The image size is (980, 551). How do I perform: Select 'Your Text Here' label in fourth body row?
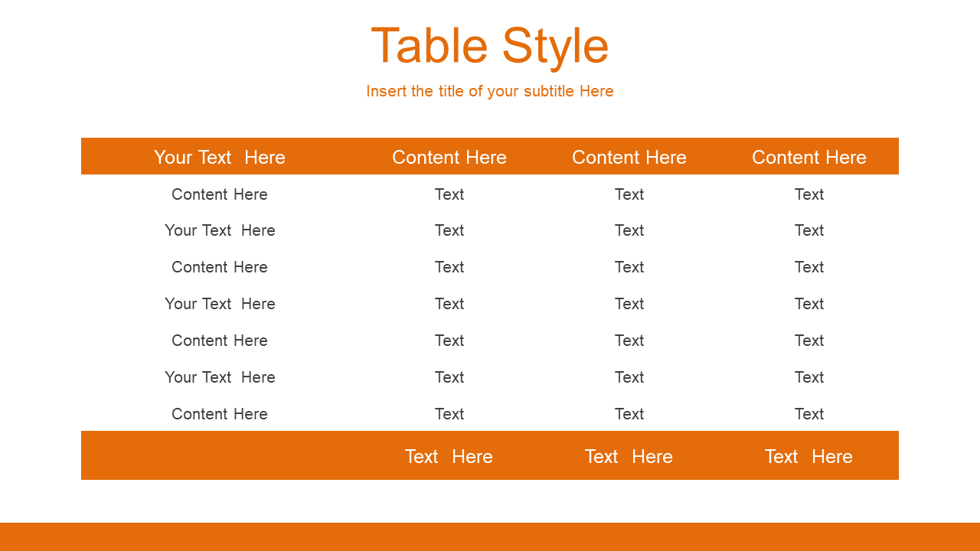[x=220, y=304]
